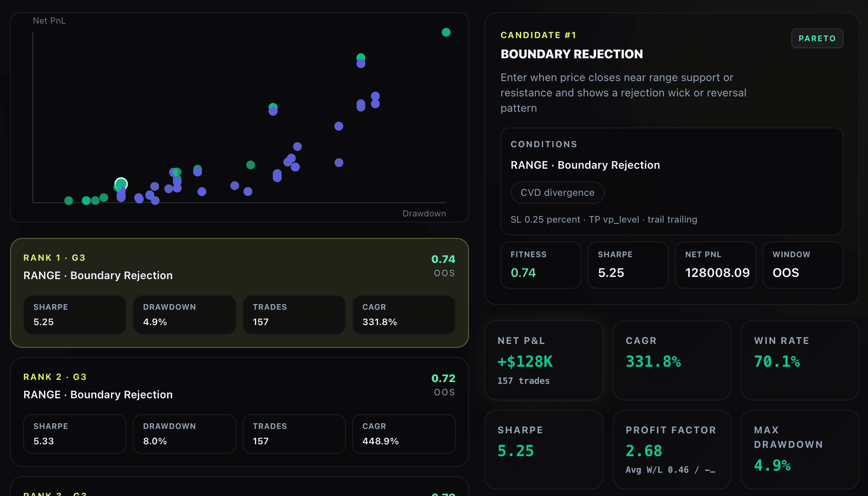
Task: Click the CANDIDATE #1 label
Action: point(538,35)
